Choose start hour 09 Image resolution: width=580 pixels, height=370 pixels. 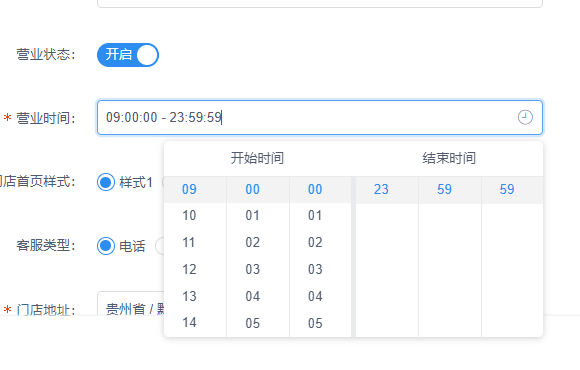coord(195,189)
